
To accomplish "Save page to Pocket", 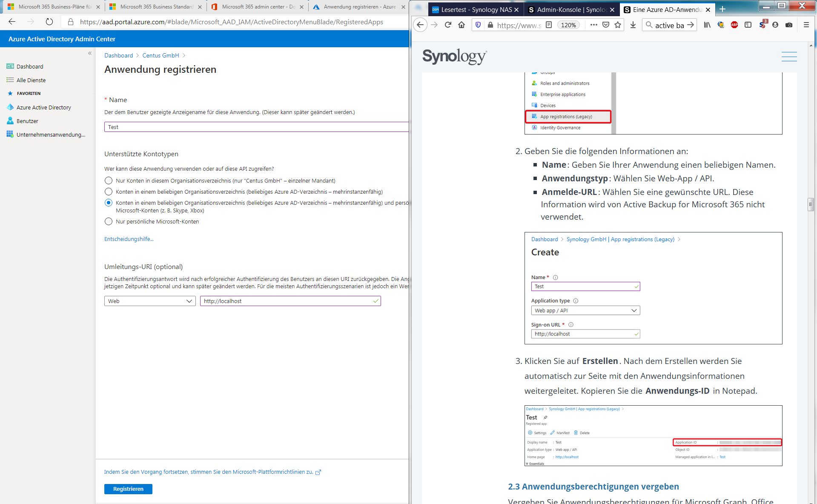I will [606, 25].
